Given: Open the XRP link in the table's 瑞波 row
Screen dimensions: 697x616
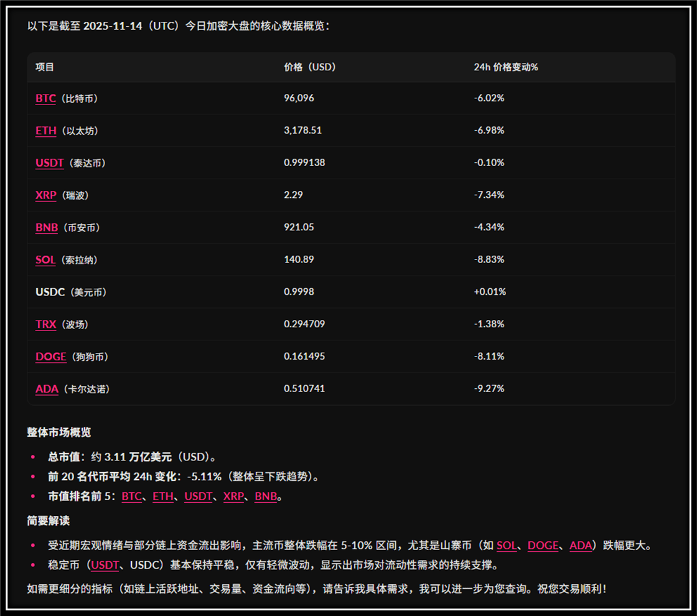Looking at the screenshot, I should [x=46, y=195].
